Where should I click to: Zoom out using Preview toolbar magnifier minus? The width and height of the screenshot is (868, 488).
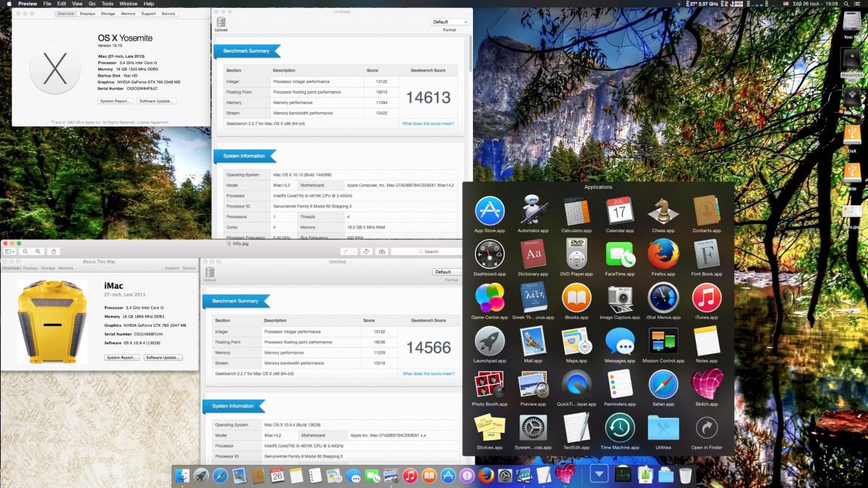[x=25, y=252]
